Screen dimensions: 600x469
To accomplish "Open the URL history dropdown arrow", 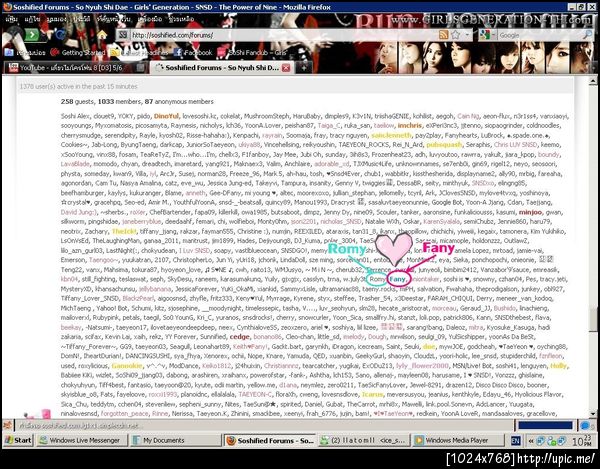I will tap(467, 35).
